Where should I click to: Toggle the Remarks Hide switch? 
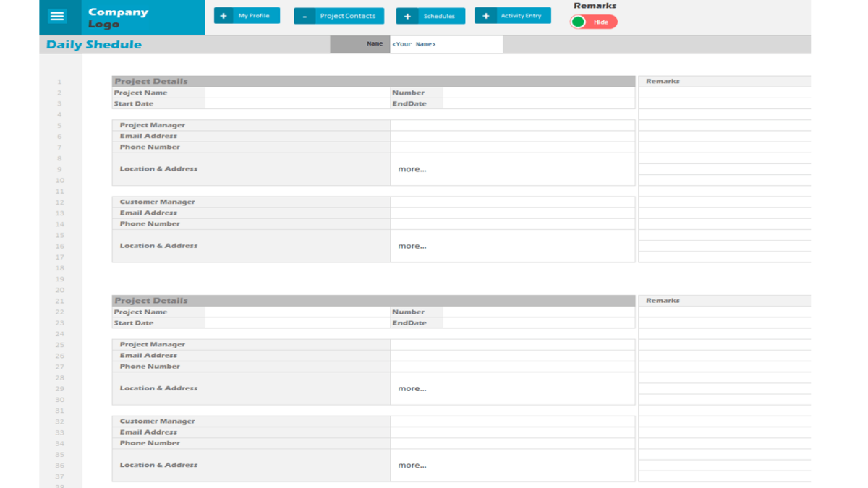(593, 22)
